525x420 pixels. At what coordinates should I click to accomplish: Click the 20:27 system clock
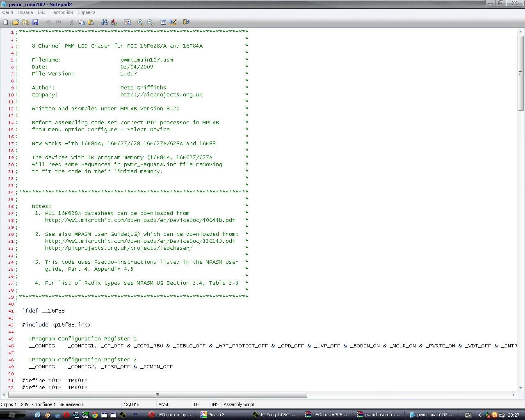514,415
